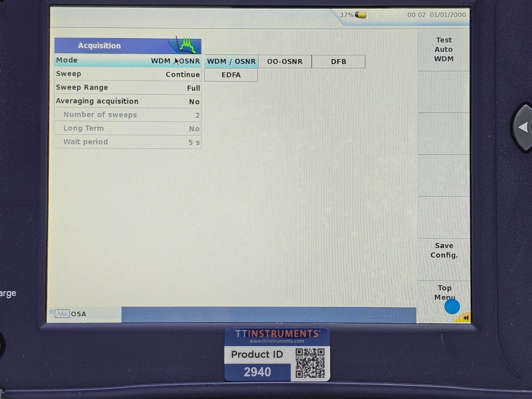Click the spectrum icon on the Acquisition header
Screen dimensions: 532x399
[x=186, y=45]
